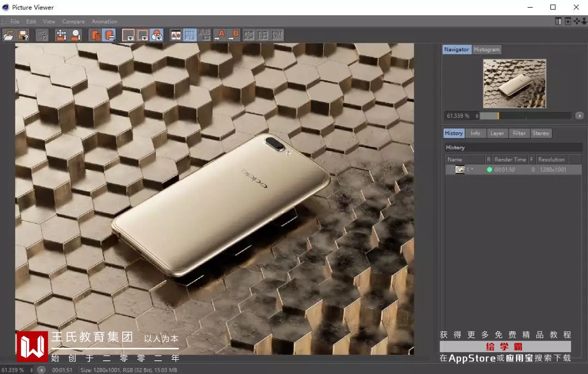Toggle the AB Compare split icon

(x=176, y=35)
